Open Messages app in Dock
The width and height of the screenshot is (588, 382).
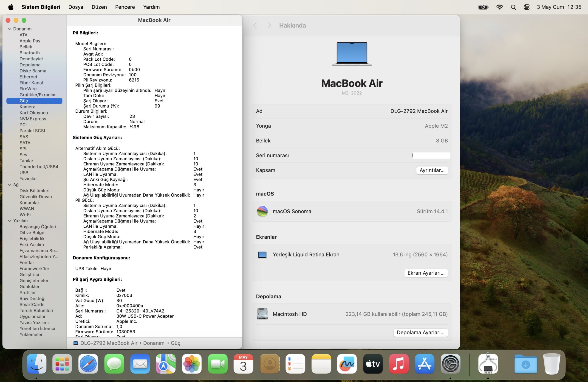pyautogui.click(x=114, y=364)
